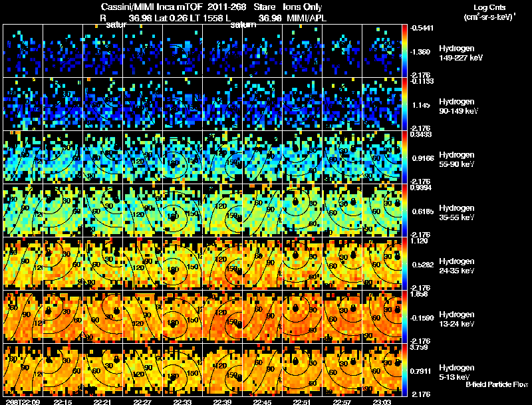Screen dimensions: 532x405
Task: Click the 22:33 time label
Action: (x=182, y=402)
